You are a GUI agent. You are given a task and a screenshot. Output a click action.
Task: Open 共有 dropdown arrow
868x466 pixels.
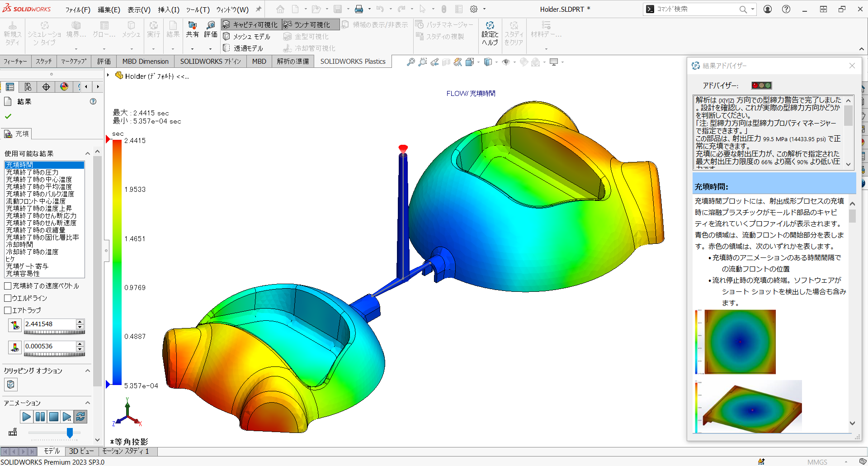coord(192,49)
